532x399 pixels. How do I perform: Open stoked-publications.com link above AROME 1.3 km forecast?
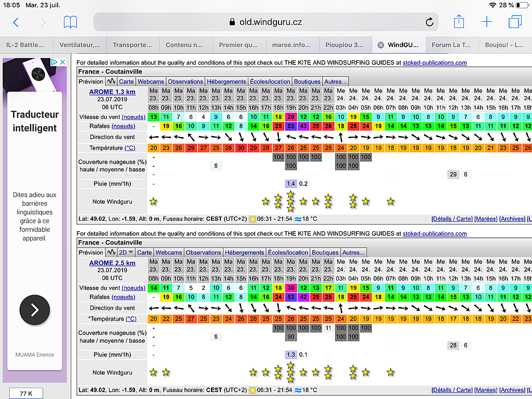click(435, 62)
